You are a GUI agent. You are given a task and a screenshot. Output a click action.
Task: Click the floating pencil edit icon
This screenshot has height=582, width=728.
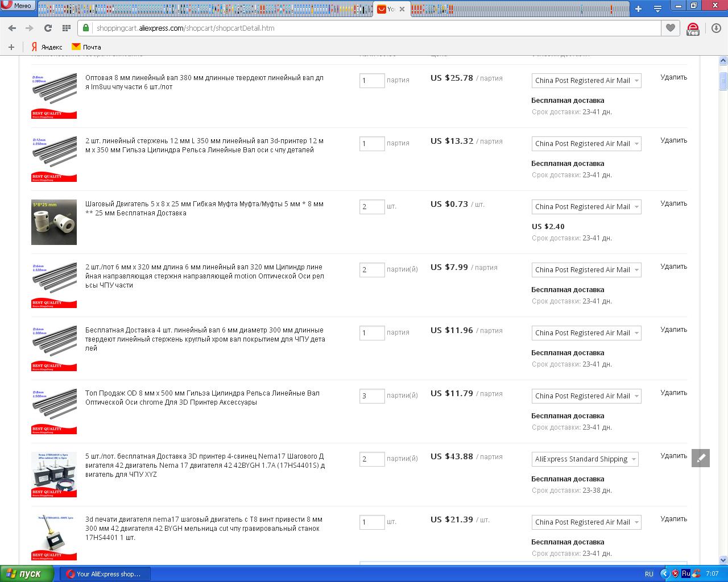701,458
